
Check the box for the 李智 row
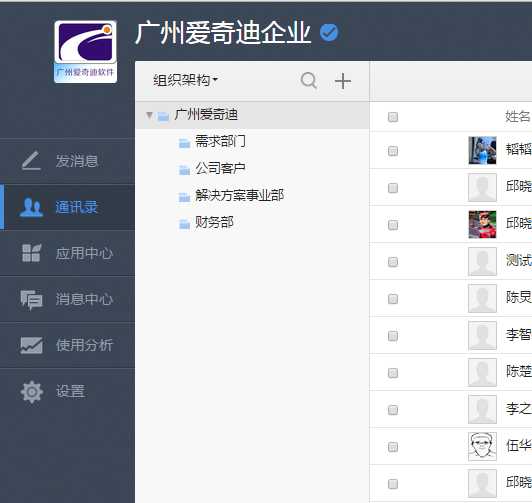pyautogui.click(x=393, y=335)
